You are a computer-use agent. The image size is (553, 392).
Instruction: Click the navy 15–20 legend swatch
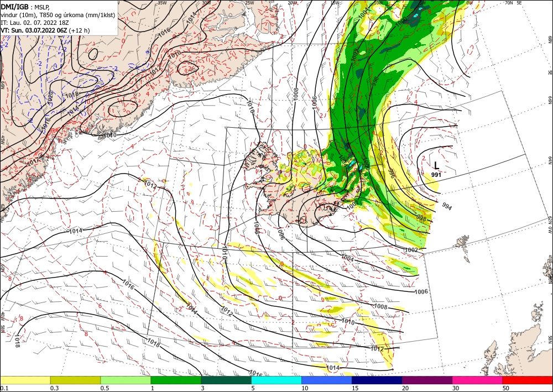[377, 380]
